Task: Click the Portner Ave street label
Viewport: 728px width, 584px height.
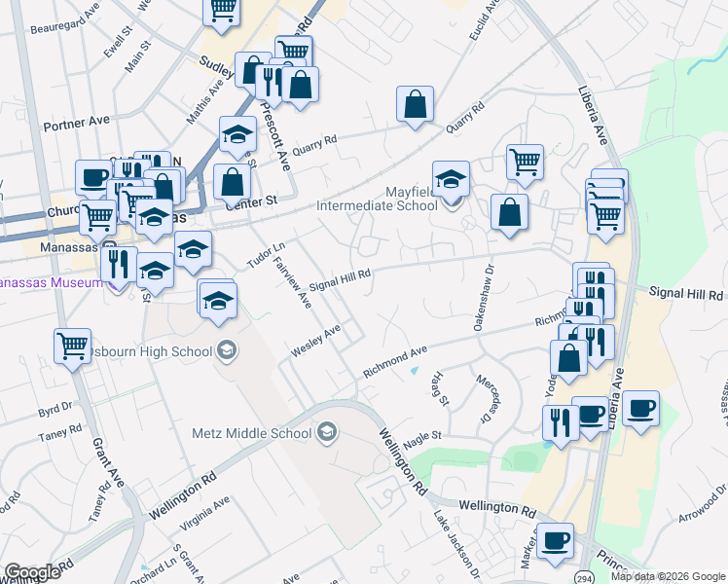Action: click(x=77, y=124)
